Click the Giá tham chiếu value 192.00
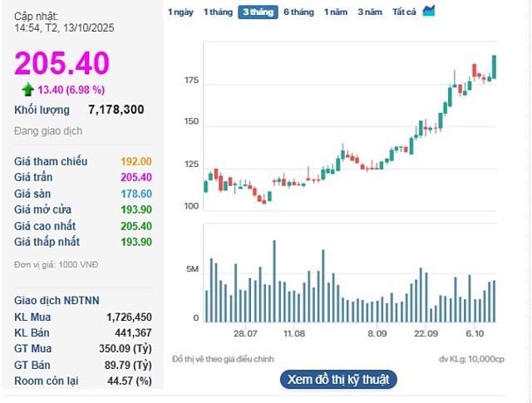 click(x=136, y=161)
